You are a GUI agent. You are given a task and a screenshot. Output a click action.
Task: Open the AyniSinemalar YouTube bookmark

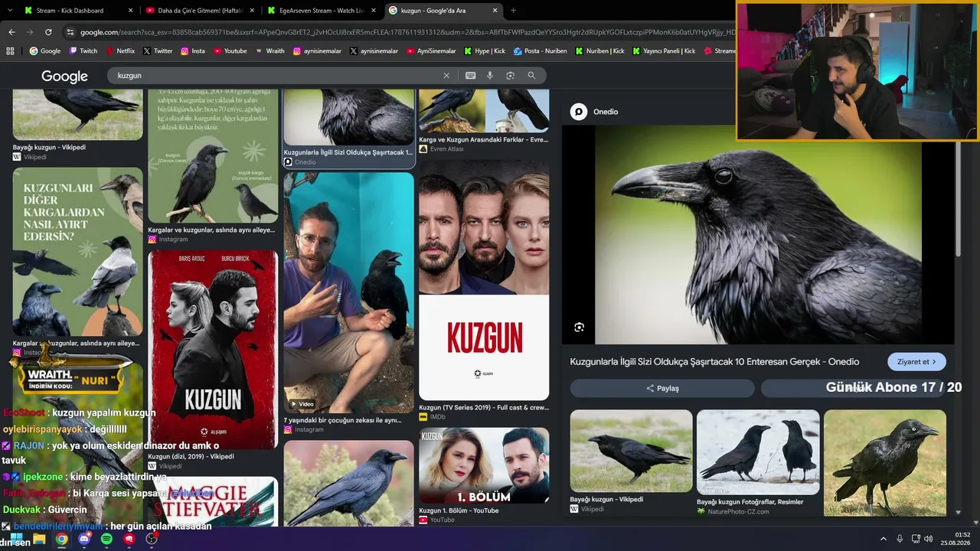[x=430, y=51]
